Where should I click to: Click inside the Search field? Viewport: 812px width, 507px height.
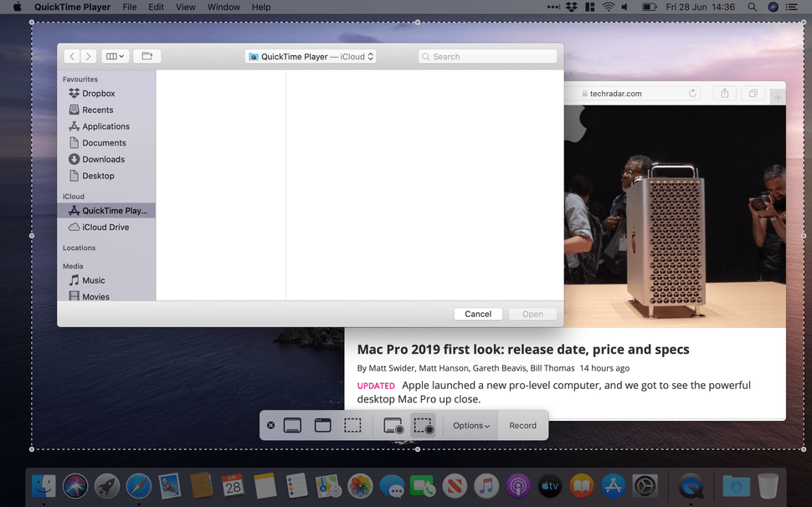click(488, 56)
